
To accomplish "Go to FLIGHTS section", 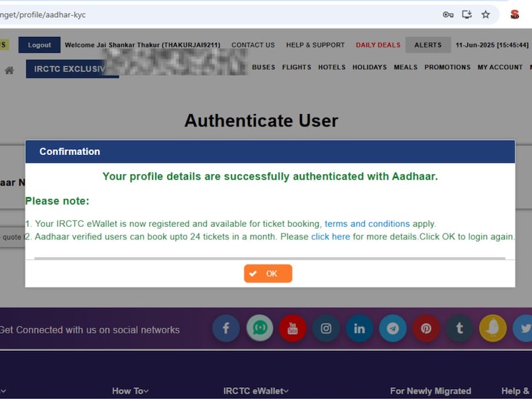I will point(297,67).
